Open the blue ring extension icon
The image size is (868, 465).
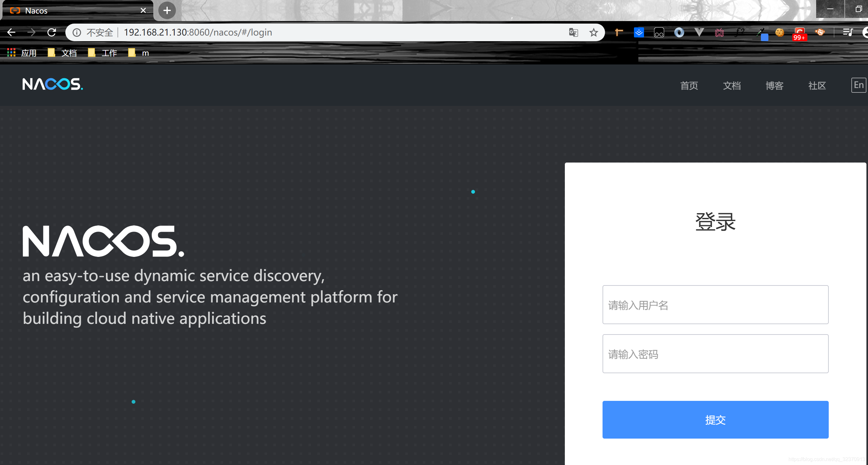click(679, 32)
